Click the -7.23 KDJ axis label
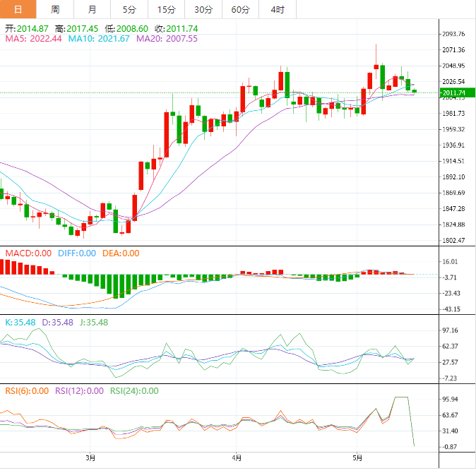 [449, 378]
